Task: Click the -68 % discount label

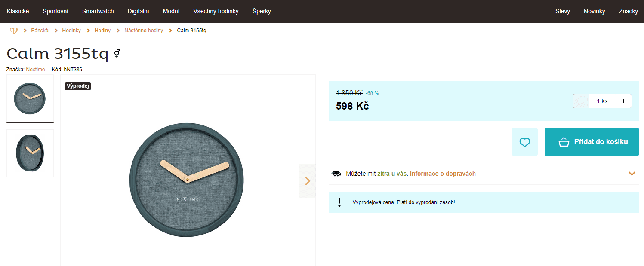Action: click(372, 93)
